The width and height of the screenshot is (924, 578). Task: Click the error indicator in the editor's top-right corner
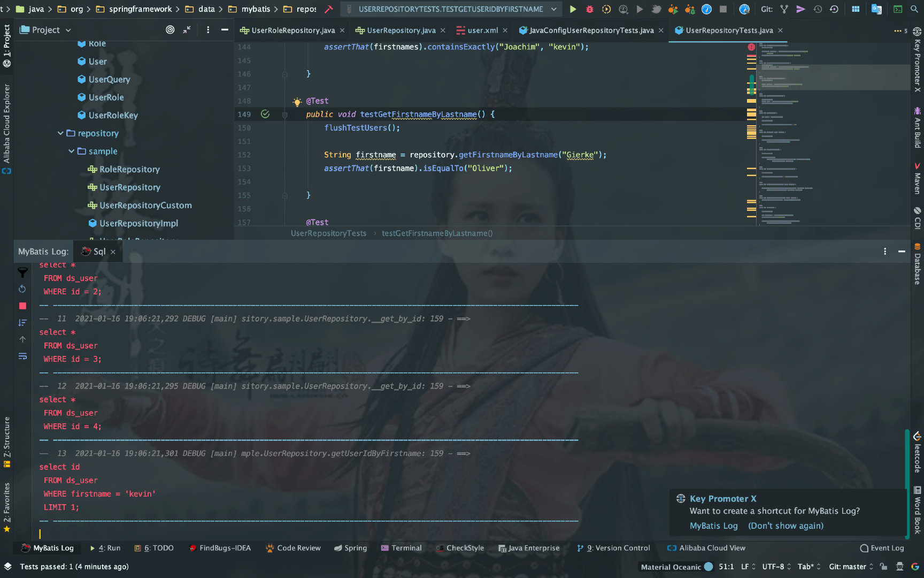[751, 47]
